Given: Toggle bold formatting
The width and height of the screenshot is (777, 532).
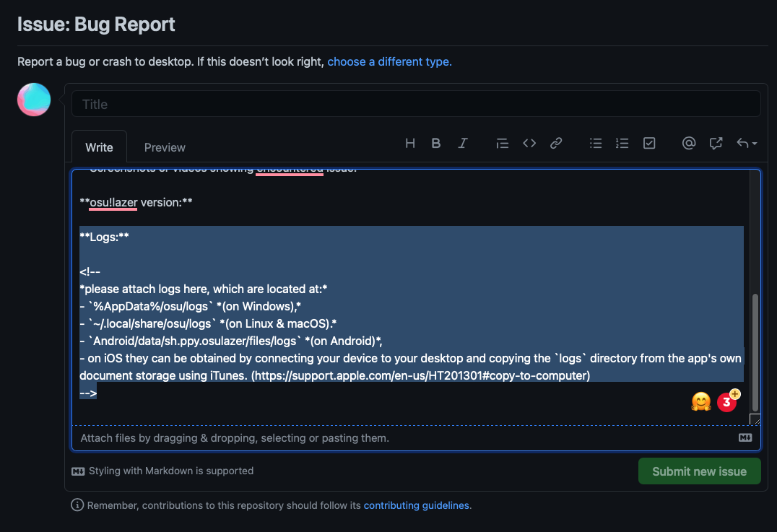Looking at the screenshot, I should click(436, 143).
